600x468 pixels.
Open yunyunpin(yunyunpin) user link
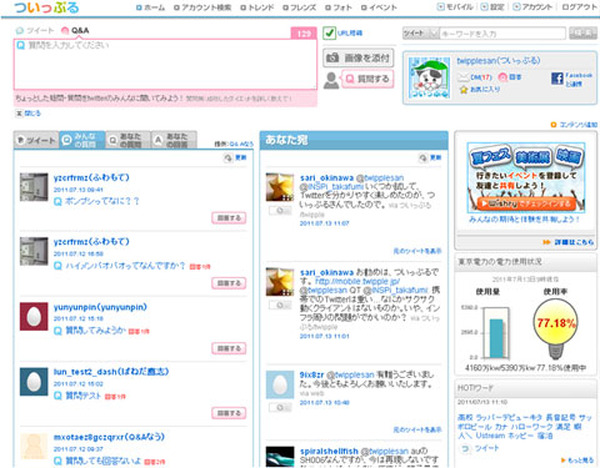click(x=100, y=307)
